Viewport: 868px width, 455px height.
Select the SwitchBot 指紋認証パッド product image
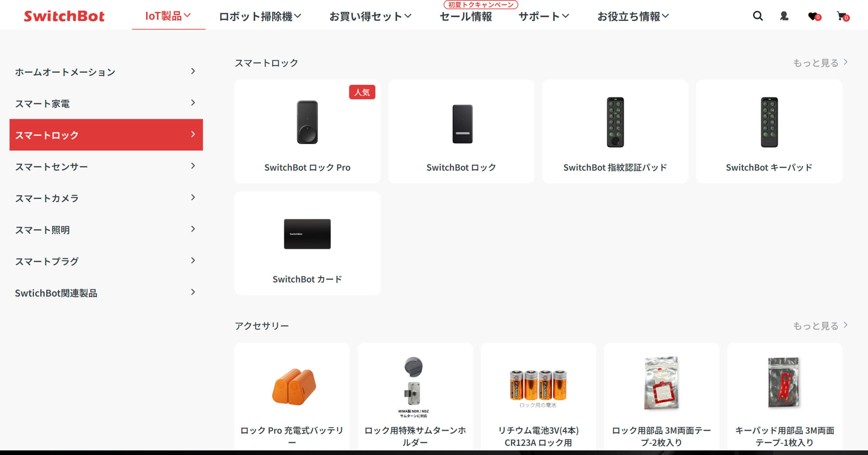click(x=615, y=122)
